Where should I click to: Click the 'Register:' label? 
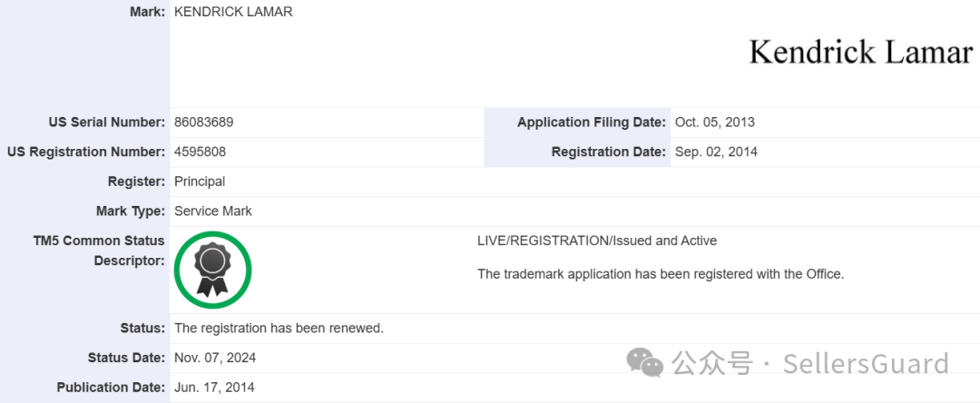[137, 182]
